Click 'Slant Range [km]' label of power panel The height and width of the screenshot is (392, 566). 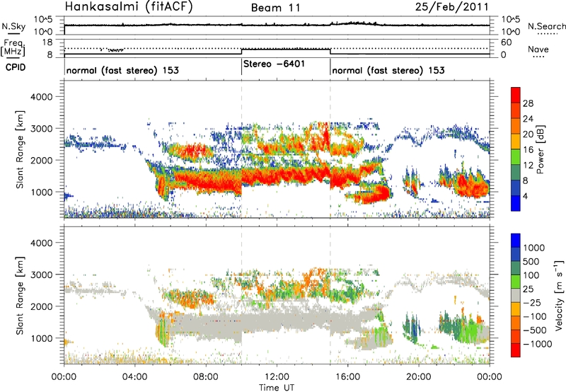[x=20, y=149]
